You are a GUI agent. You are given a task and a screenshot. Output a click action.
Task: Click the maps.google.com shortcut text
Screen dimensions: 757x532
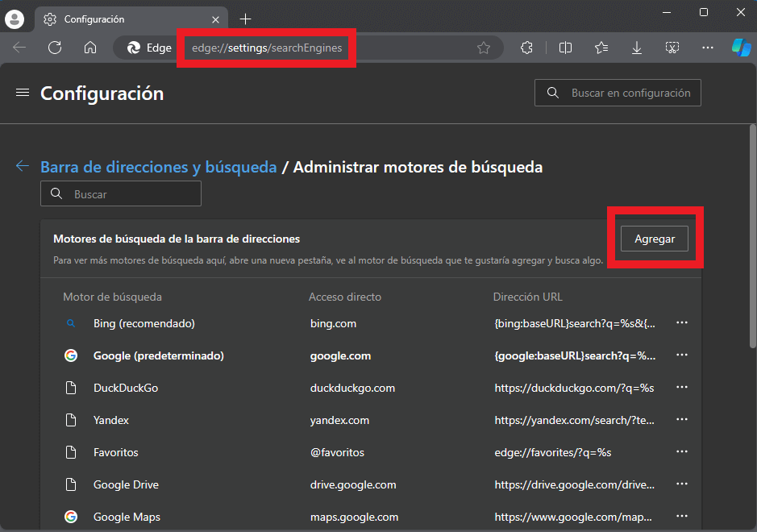point(355,517)
